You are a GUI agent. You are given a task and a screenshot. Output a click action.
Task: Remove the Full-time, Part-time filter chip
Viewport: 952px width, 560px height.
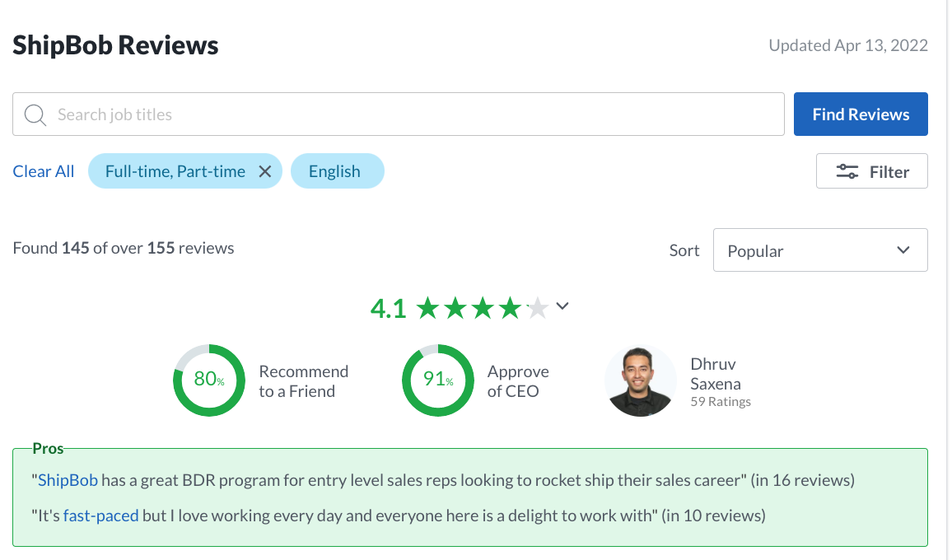coord(264,172)
